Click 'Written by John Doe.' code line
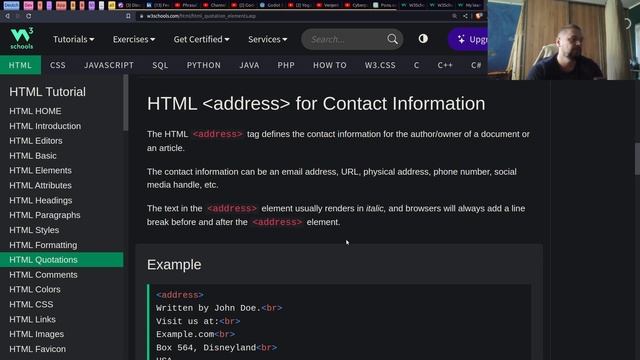Viewport: 640px width, 360px height. pyautogui.click(x=219, y=308)
